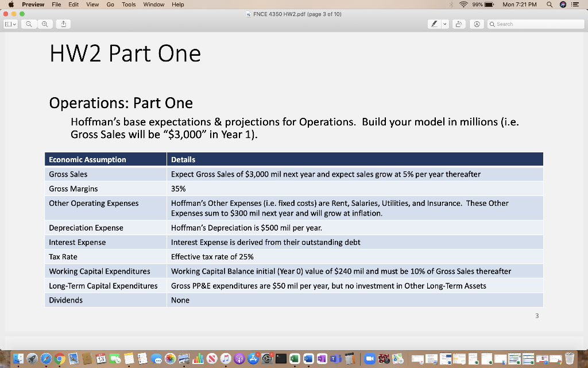Open Podcasts from the dock

pos(239,359)
